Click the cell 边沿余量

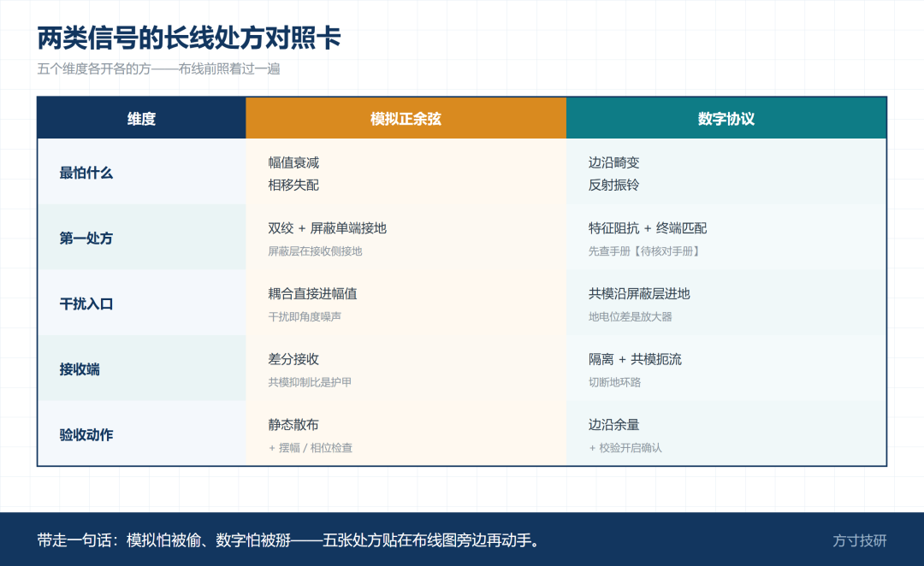614,424
